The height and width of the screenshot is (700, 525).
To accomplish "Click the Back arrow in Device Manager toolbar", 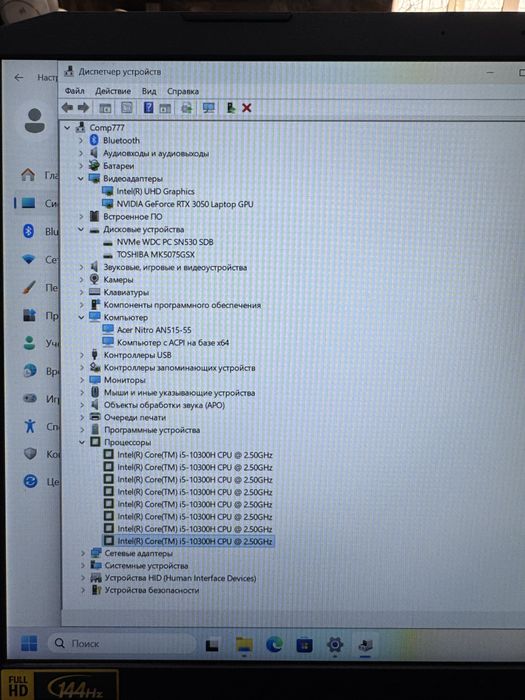I will coord(67,108).
